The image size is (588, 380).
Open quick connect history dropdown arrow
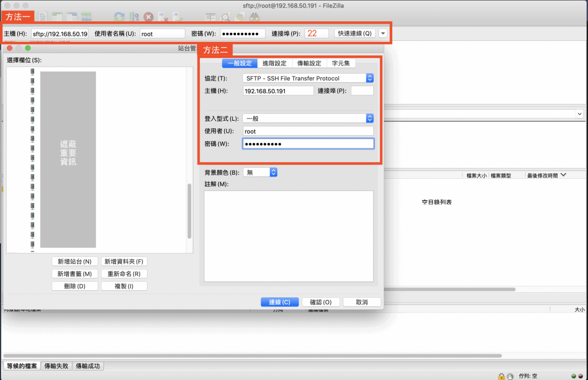382,33
